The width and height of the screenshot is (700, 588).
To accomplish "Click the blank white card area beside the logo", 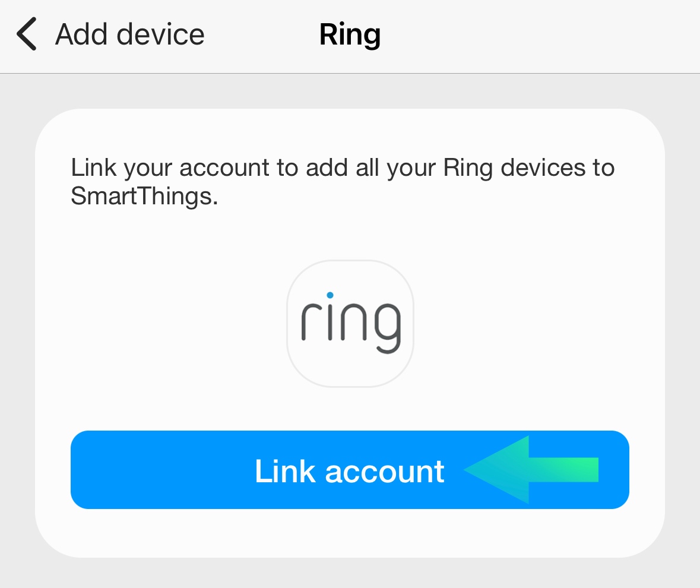I will point(522,324).
